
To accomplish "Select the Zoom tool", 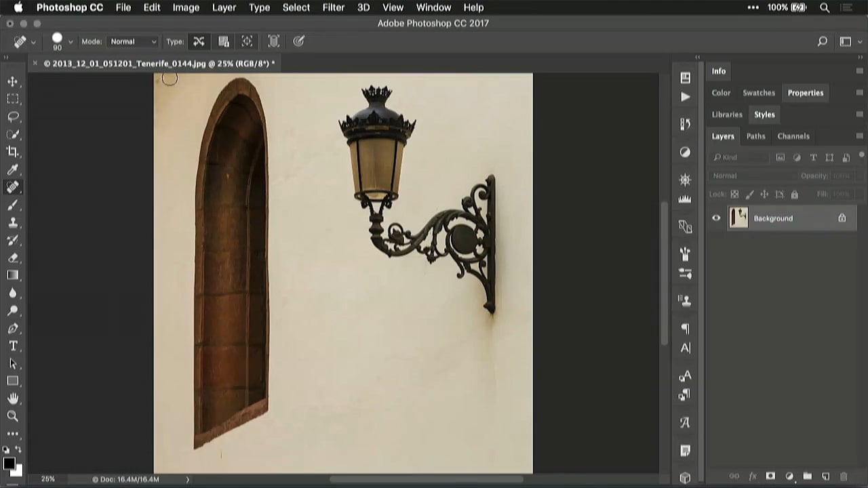I will pyautogui.click(x=13, y=416).
